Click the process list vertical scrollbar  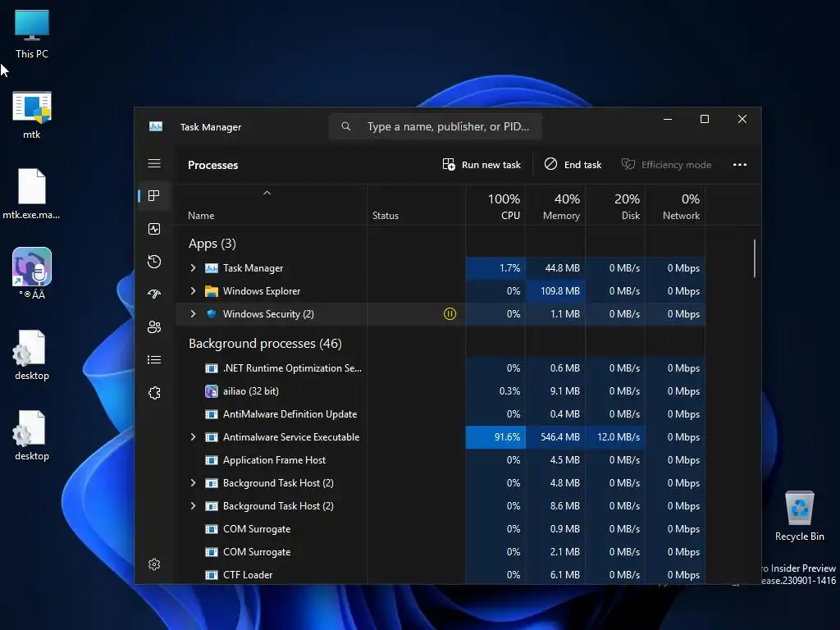pyautogui.click(x=755, y=258)
